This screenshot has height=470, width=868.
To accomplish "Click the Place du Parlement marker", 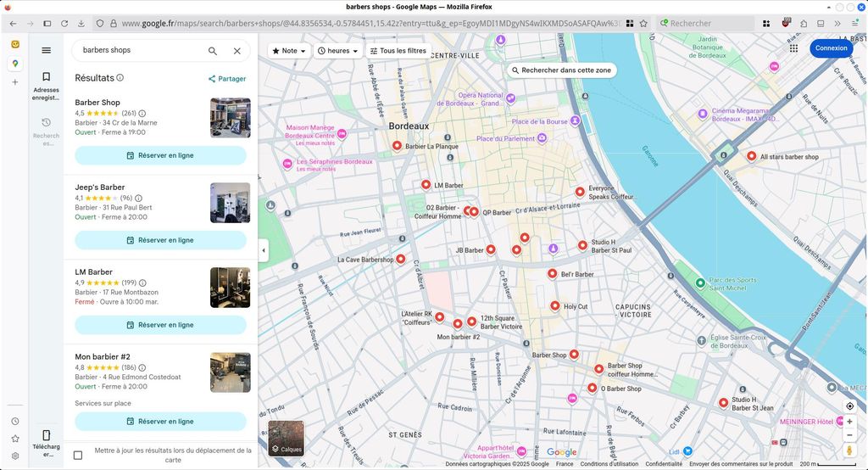I will click(542, 137).
